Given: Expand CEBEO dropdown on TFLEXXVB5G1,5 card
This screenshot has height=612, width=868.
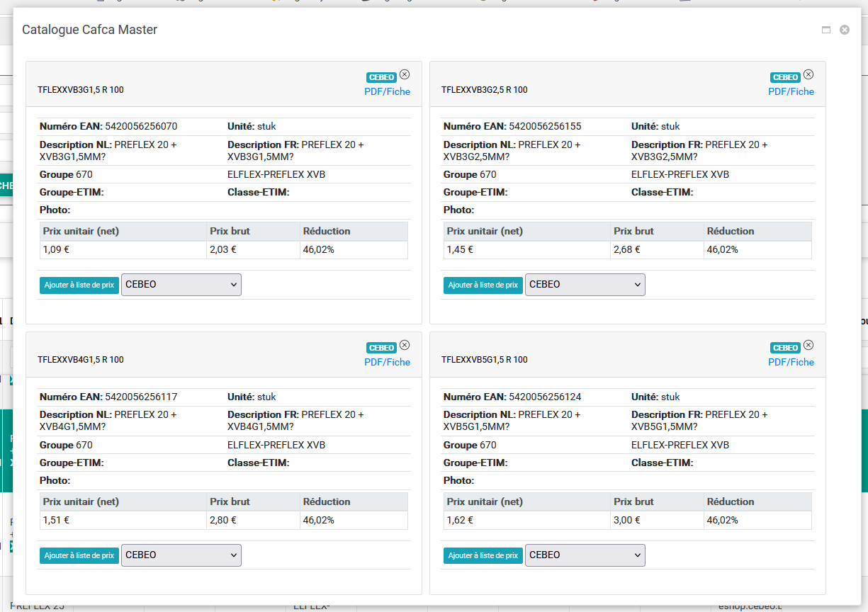Looking at the screenshot, I should (585, 555).
